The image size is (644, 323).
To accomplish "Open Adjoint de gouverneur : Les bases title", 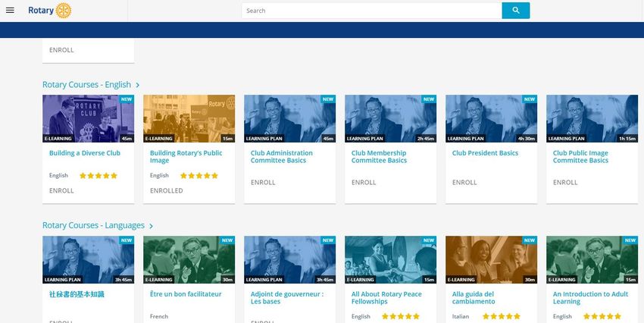I will (x=287, y=298).
